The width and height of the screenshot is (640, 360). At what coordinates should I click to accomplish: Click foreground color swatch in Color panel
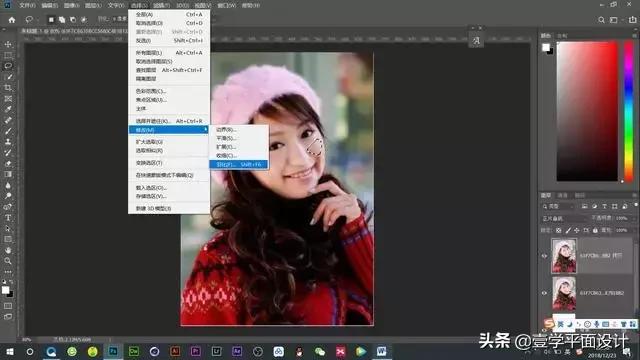point(546,47)
